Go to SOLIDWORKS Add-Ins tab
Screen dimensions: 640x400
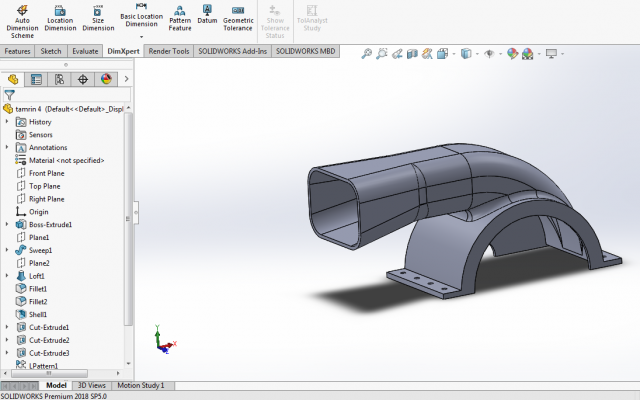tap(232, 51)
